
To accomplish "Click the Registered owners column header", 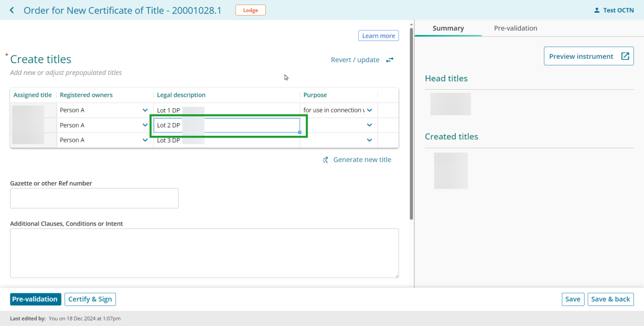I will pyautogui.click(x=86, y=95).
